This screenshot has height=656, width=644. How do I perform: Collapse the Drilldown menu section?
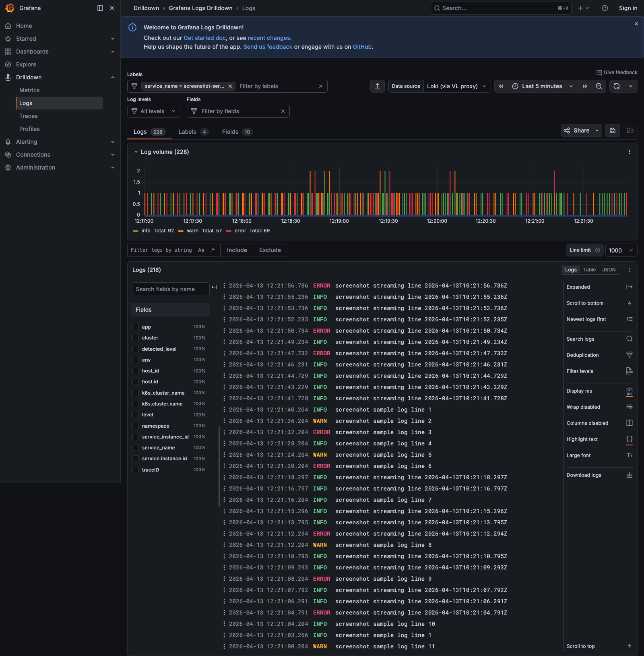(113, 77)
